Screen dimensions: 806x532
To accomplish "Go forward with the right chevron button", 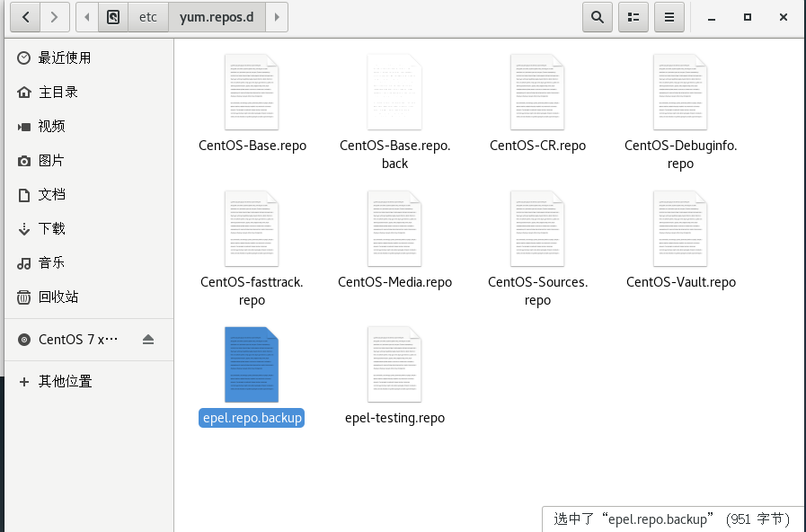I will tap(55, 17).
